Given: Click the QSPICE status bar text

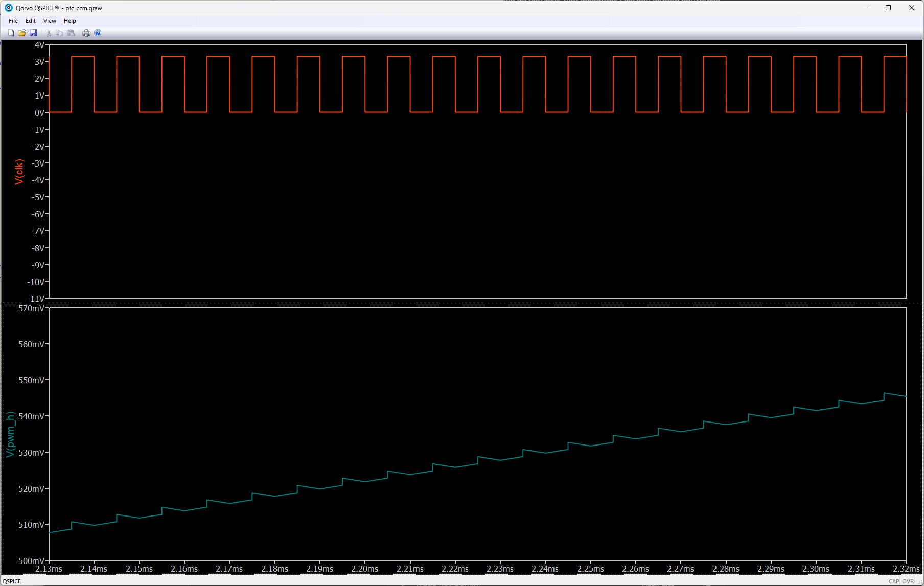Looking at the screenshot, I should 12,581.
